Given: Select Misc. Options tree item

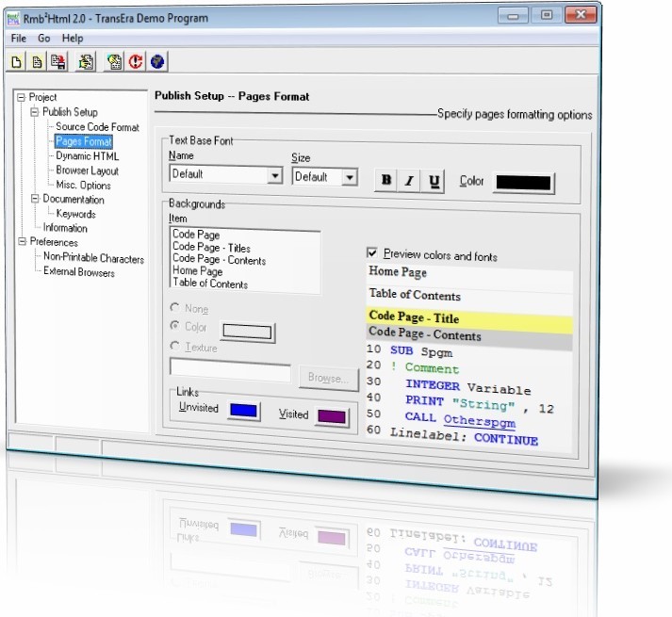Looking at the screenshot, I should point(83,185).
